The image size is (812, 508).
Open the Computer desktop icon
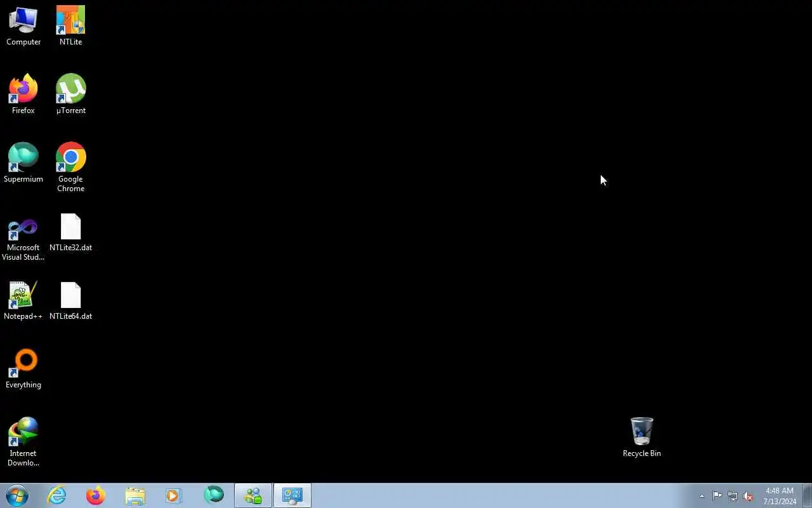point(23,27)
